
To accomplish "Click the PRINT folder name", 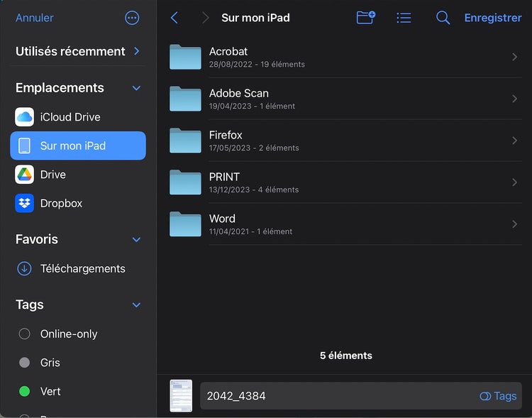I will coord(224,177).
